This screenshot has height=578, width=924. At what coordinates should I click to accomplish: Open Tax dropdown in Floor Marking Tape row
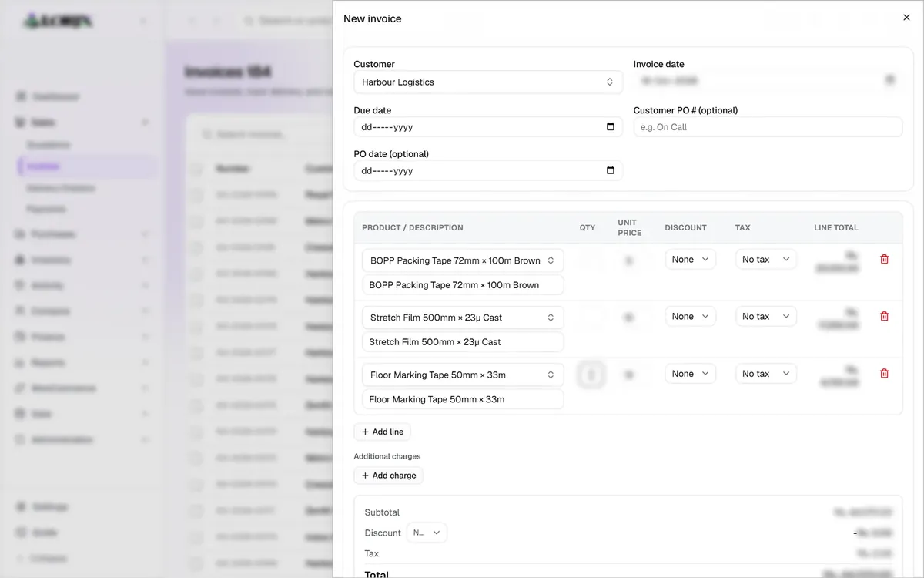[766, 374]
